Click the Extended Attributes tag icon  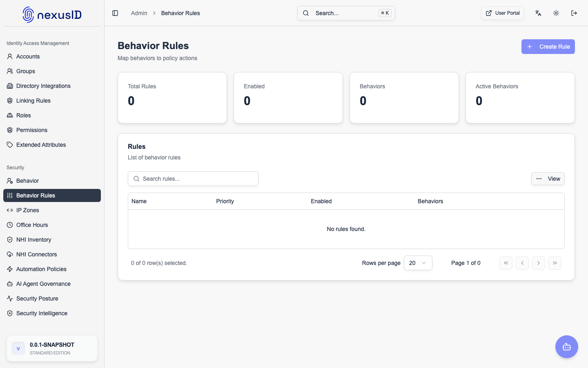tap(10, 145)
